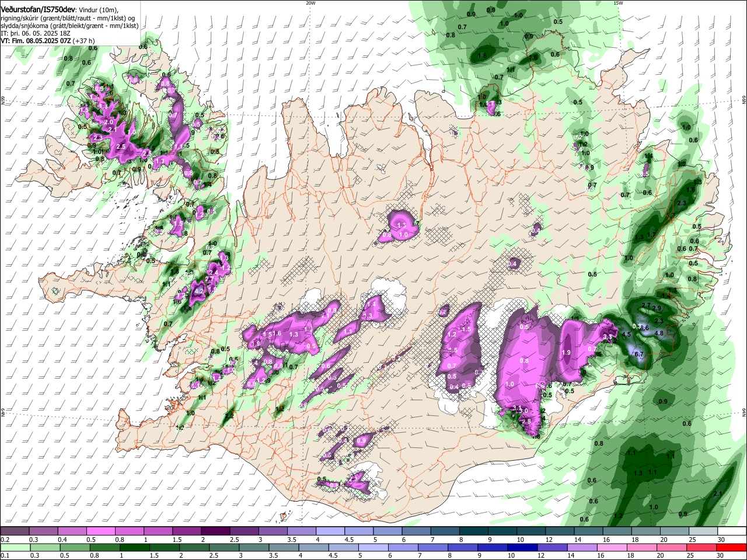Click the Veðurstofan/IS750dev title text

[38, 10]
